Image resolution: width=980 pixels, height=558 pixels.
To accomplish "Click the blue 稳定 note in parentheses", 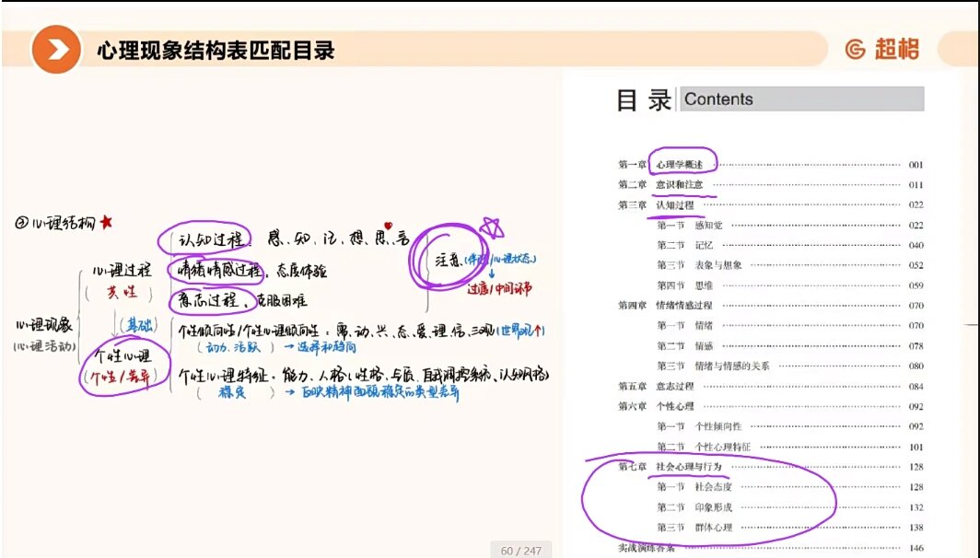I will pos(232,392).
